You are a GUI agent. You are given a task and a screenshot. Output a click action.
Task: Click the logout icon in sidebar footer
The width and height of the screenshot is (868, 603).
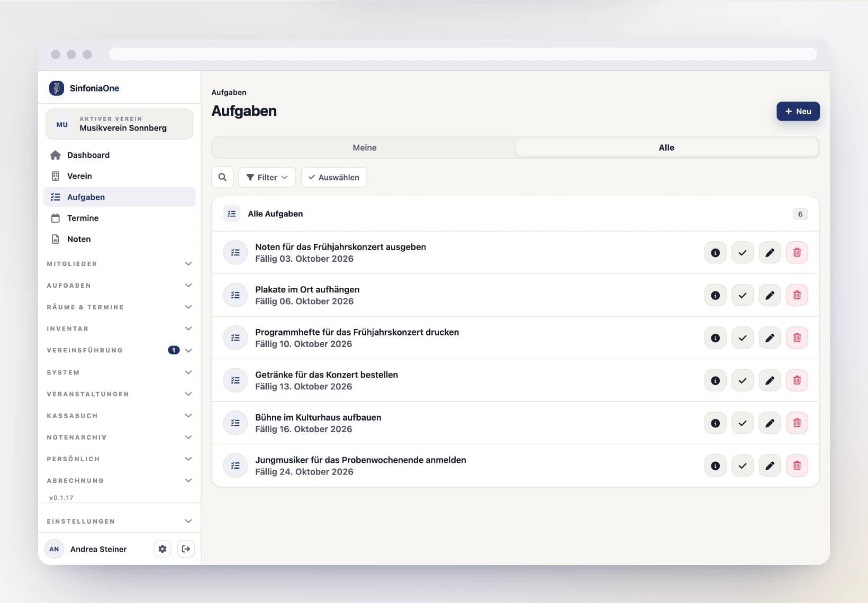point(186,549)
